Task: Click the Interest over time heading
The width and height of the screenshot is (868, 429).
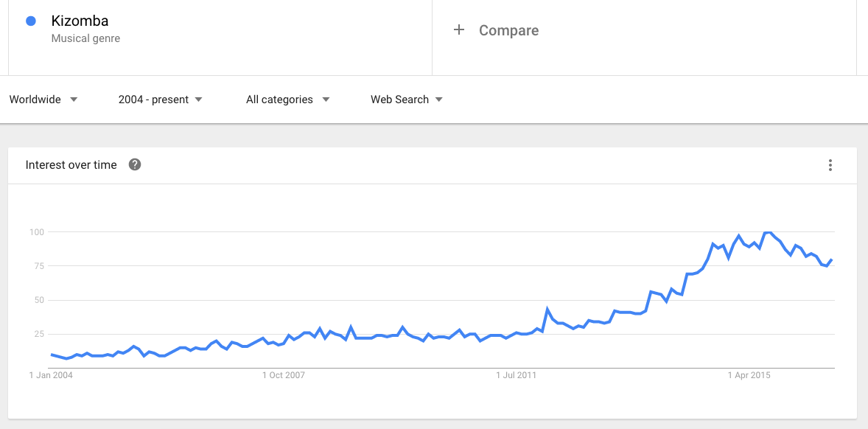Action: [x=71, y=165]
